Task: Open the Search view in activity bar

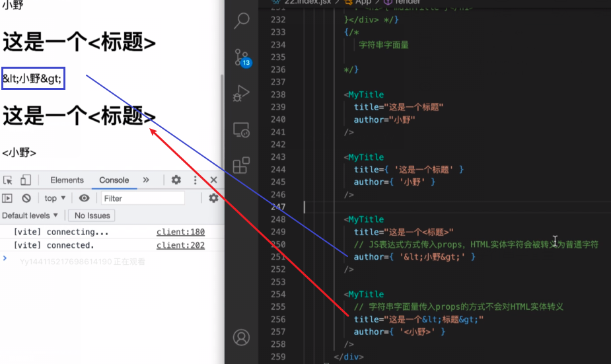Action: (242, 20)
